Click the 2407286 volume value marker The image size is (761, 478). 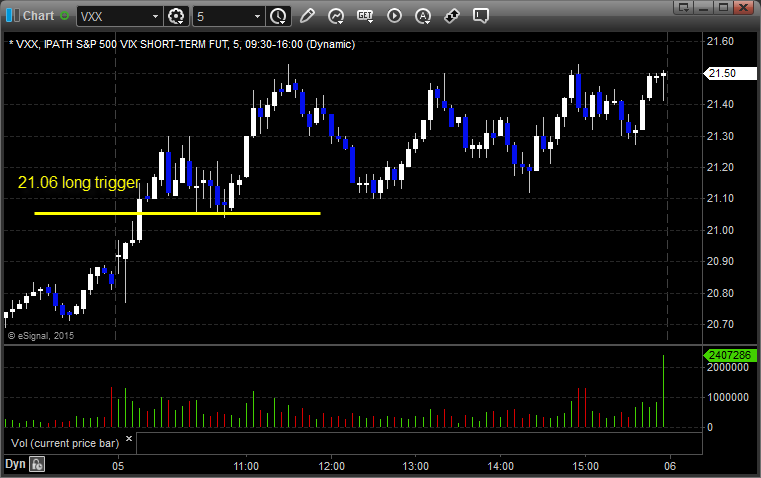tap(729, 355)
